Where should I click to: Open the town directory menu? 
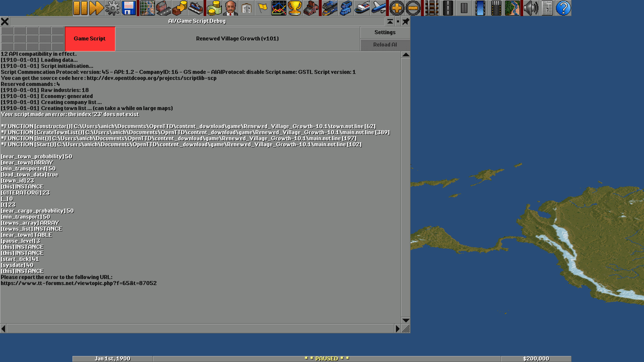(163, 8)
